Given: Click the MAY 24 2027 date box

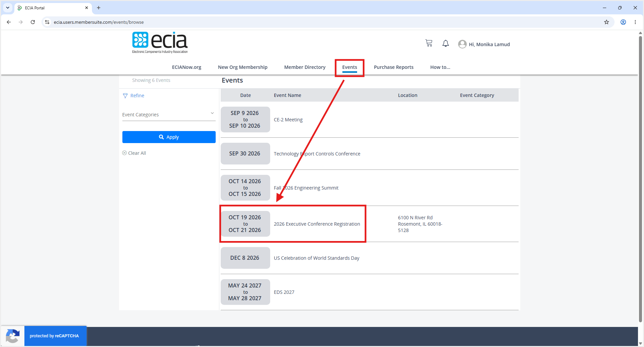Looking at the screenshot, I should click(245, 292).
